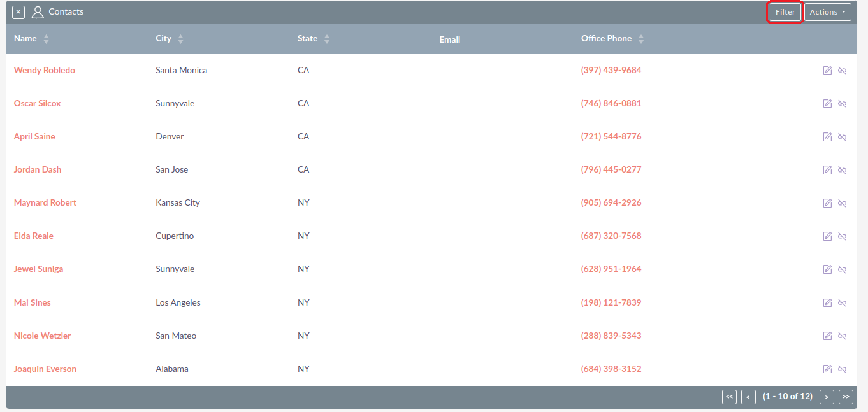Unlink the Elda Reale contact
Viewport: 868px width, 412px height.
pyautogui.click(x=842, y=236)
